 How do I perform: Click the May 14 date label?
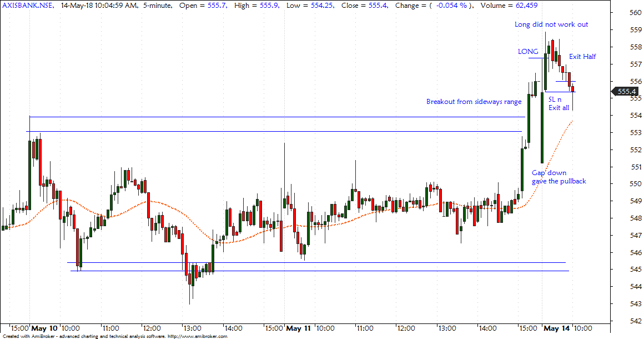[556, 328]
